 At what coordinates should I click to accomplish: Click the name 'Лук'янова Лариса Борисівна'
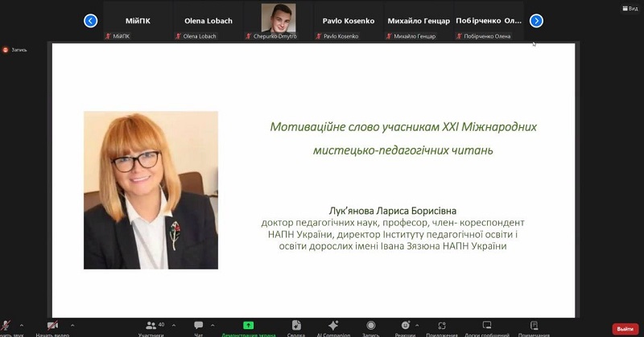(x=393, y=211)
